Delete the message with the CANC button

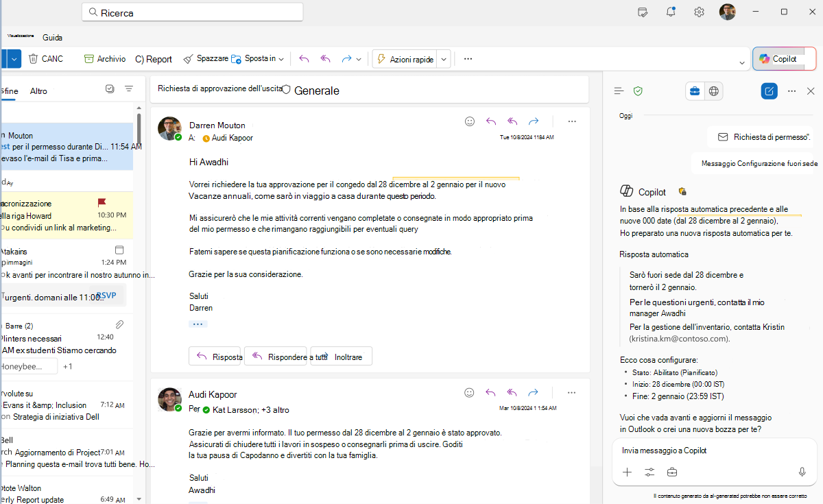(45, 59)
